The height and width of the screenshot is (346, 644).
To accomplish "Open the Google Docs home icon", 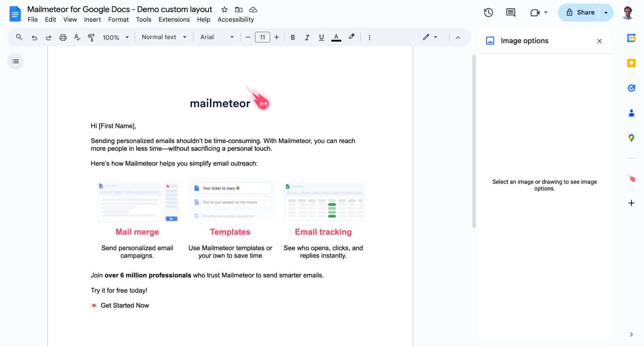I will pos(15,14).
